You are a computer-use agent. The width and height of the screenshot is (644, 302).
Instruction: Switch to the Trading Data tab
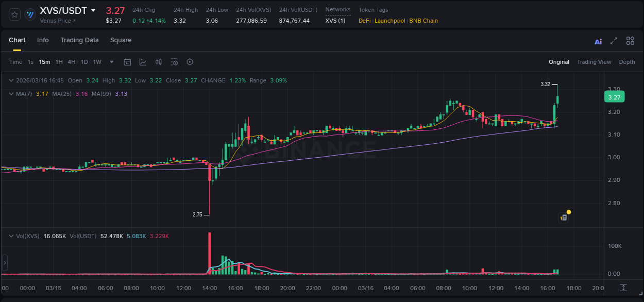[x=79, y=40]
